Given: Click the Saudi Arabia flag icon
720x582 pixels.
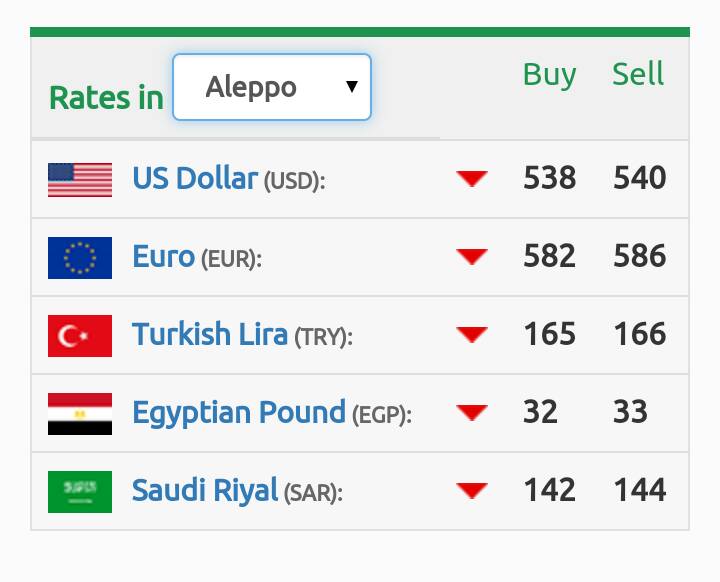Looking at the screenshot, I should point(80,492).
